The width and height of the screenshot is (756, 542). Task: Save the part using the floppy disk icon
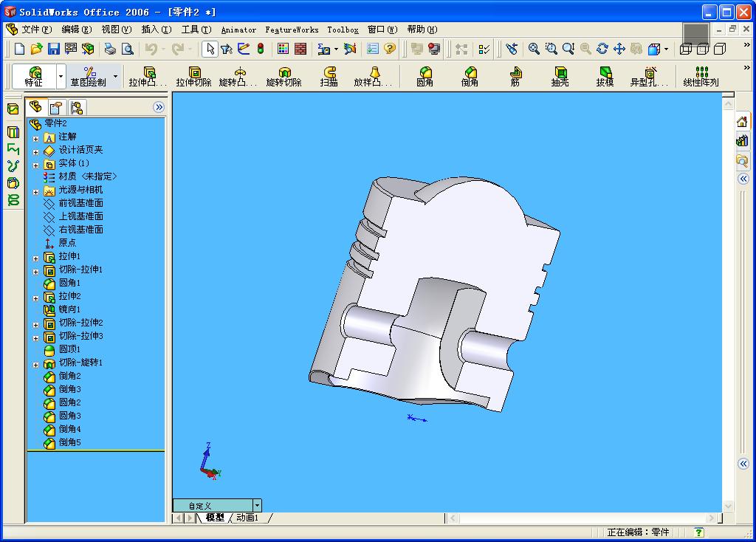pyautogui.click(x=53, y=49)
